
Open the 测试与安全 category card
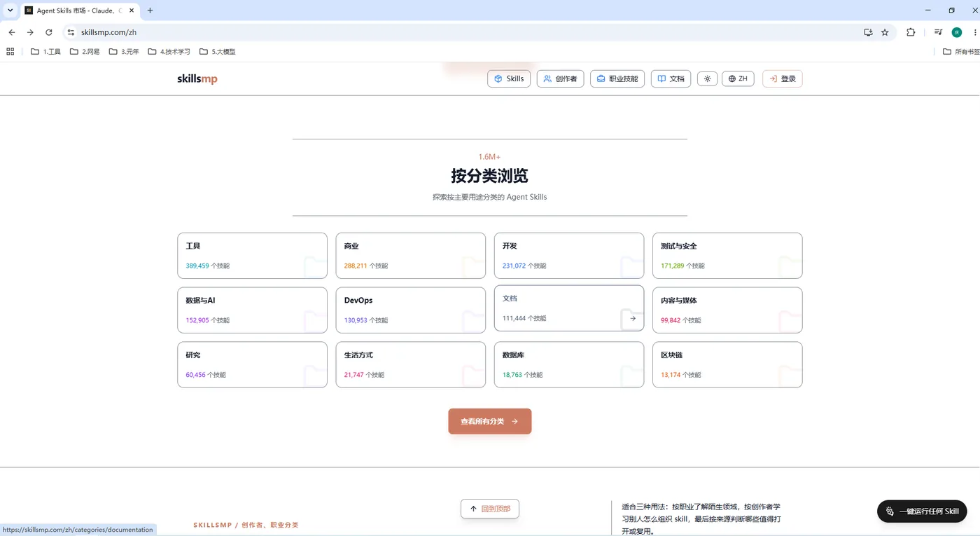[x=727, y=256]
